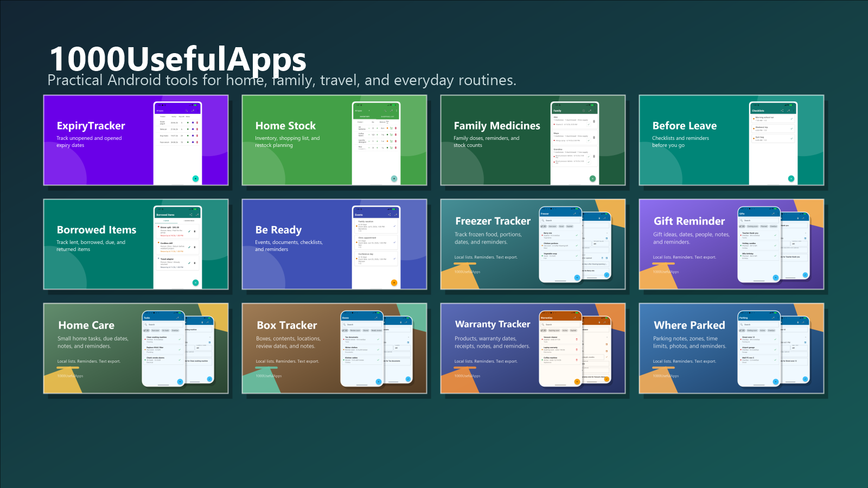Select the Home Stock title
This screenshot has width=868, height=488.
tap(285, 126)
